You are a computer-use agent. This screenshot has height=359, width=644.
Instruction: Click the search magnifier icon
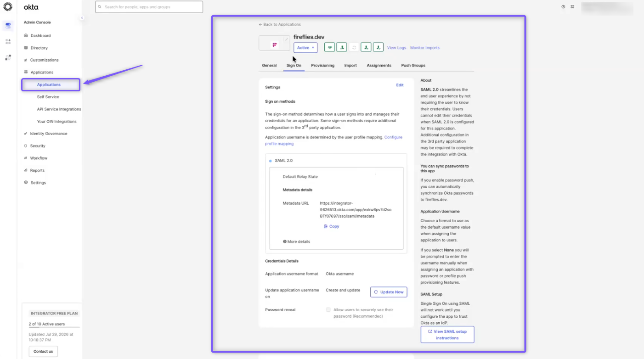(100, 7)
